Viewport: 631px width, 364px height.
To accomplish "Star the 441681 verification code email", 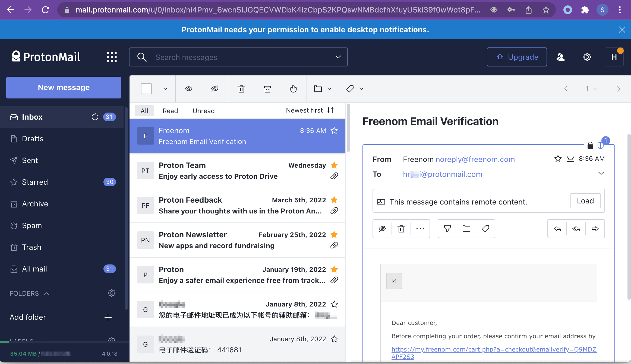I will click(334, 339).
